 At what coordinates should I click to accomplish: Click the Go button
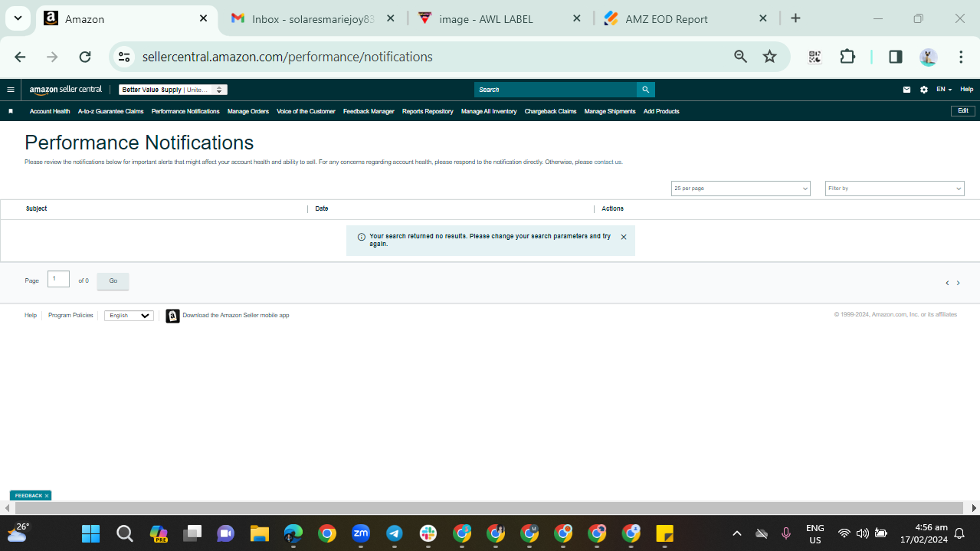113,281
